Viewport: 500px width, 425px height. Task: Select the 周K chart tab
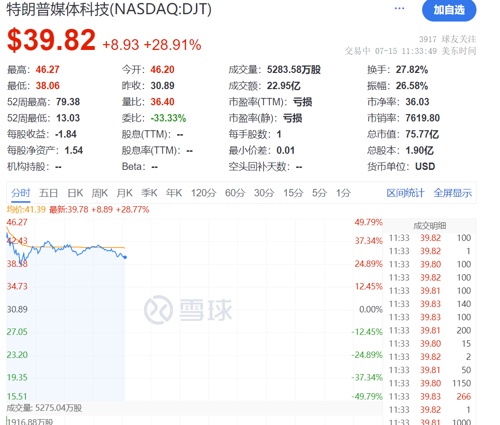[x=100, y=193]
